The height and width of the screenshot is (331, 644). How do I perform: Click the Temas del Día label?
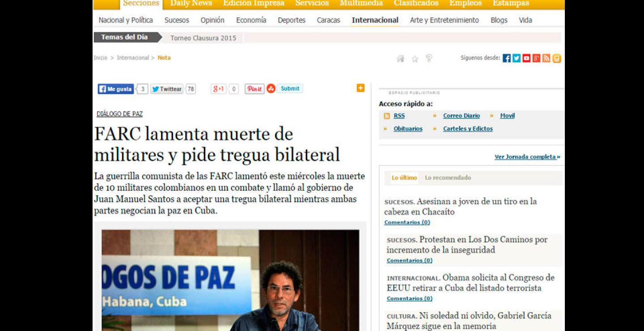[125, 37]
